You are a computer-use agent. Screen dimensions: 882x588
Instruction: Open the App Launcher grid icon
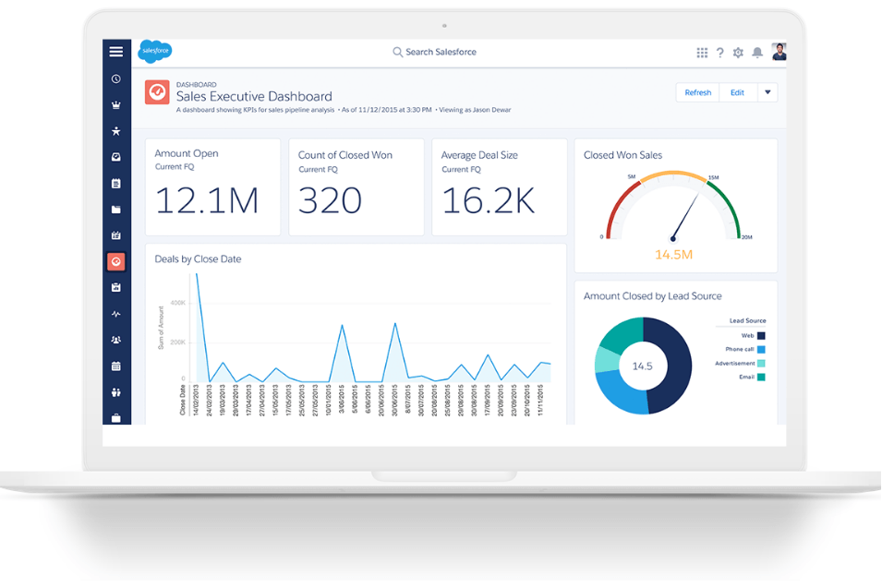[703, 53]
